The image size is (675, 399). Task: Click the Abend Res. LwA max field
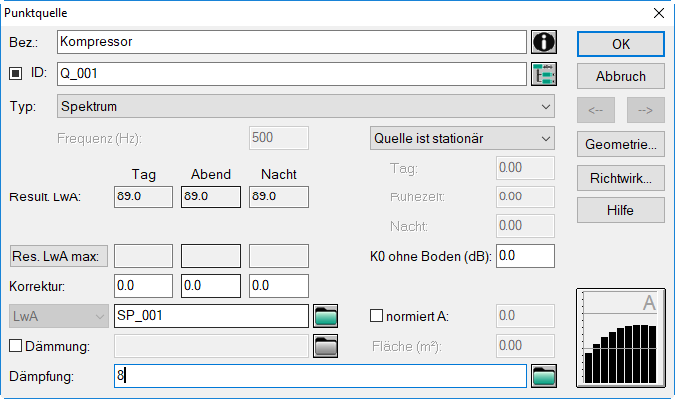(x=211, y=256)
